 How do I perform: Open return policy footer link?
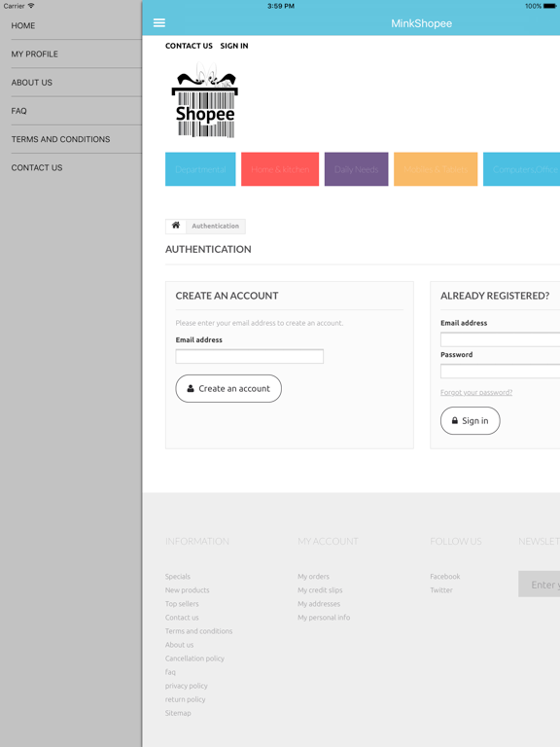[186, 699]
